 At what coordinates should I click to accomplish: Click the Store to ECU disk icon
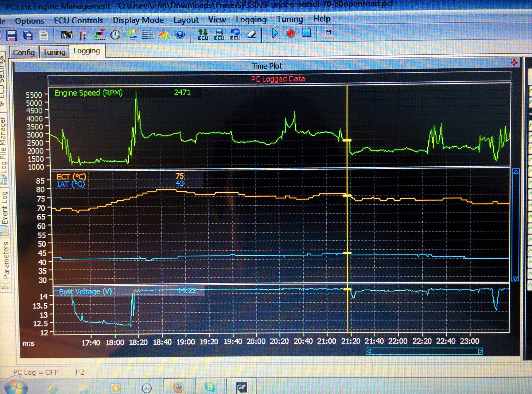(x=219, y=34)
